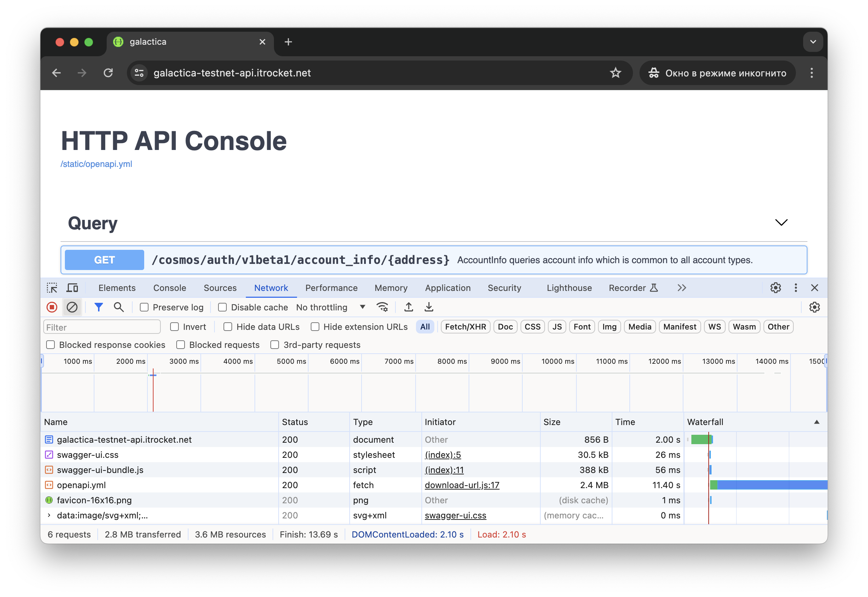The width and height of the screenshot is (868, 597).
Task: Activate the inspect element picker icon
Action: (52, 288)
